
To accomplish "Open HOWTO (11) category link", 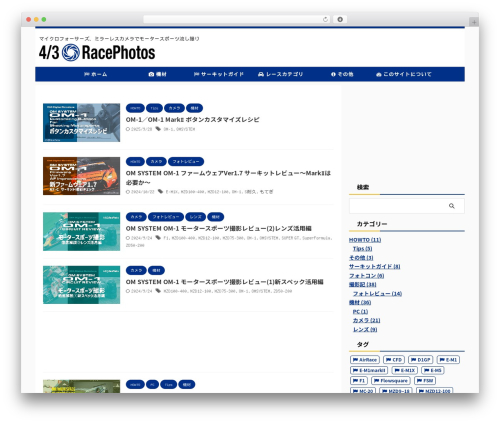I will click(365, 240).
